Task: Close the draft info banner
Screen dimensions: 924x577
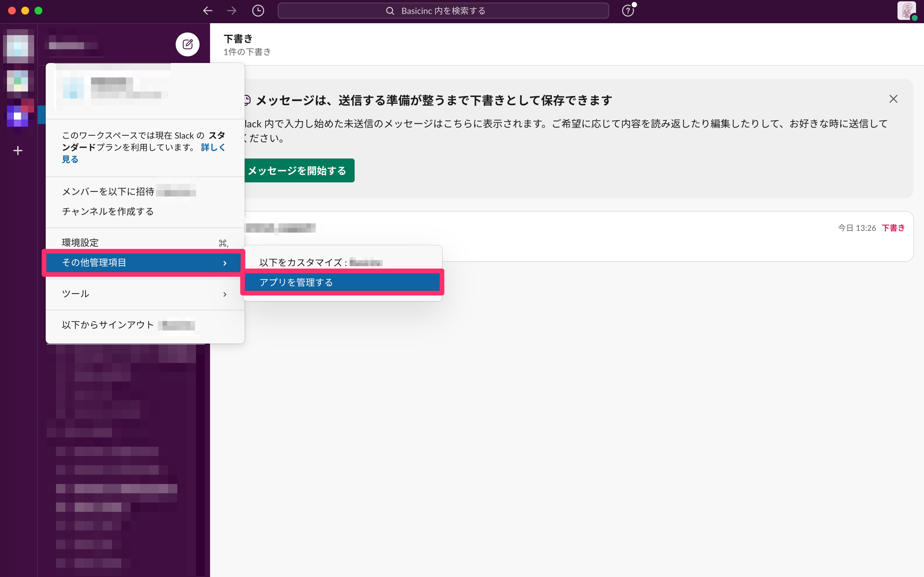Action: [x=893, y=99]
